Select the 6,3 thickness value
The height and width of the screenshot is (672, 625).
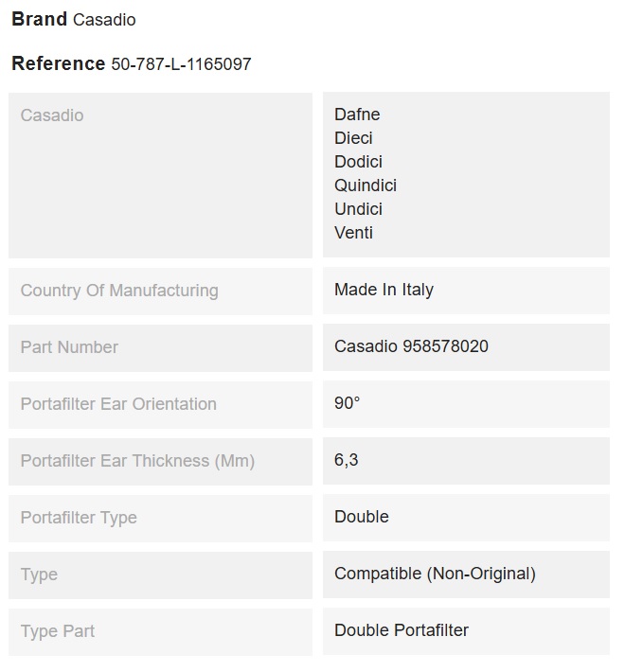[346, 460]
